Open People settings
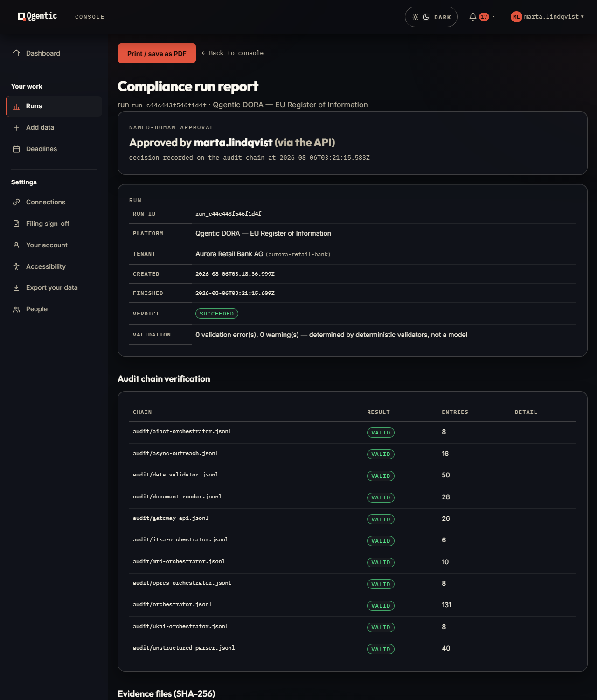The width and height of the screenshot is (597, 700). [54, 309]
